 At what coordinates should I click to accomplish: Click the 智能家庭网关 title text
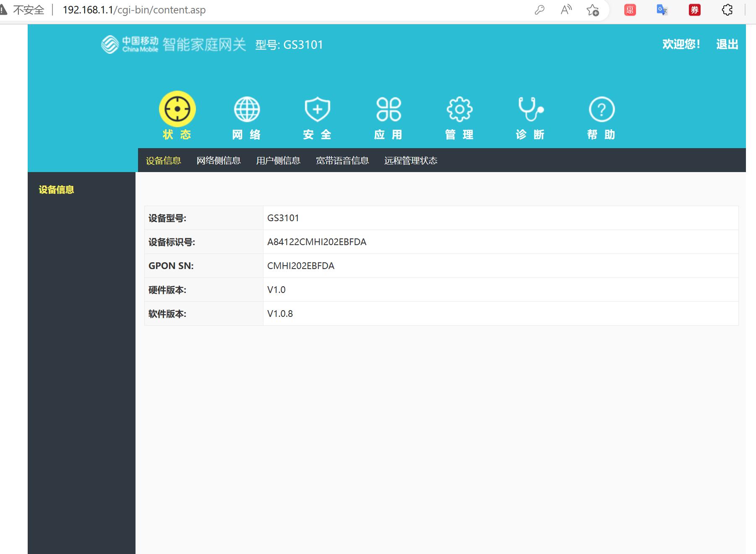(204, 44)
